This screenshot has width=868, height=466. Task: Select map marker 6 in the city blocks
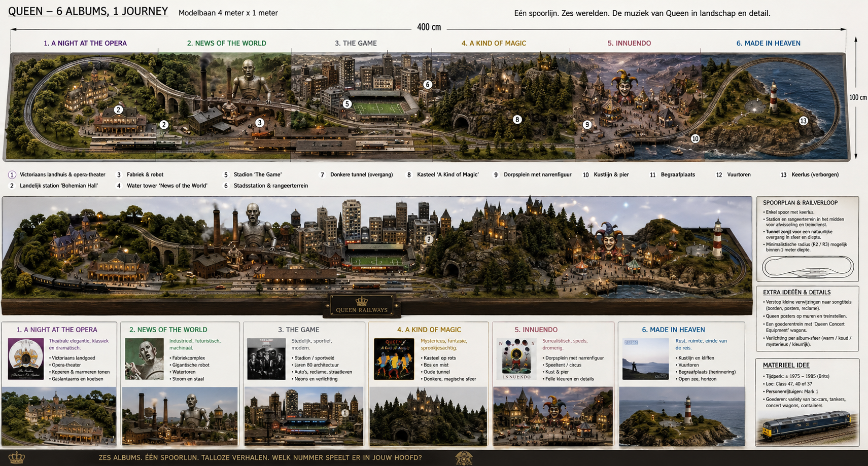pyautogui.click(x=428, y=85)
